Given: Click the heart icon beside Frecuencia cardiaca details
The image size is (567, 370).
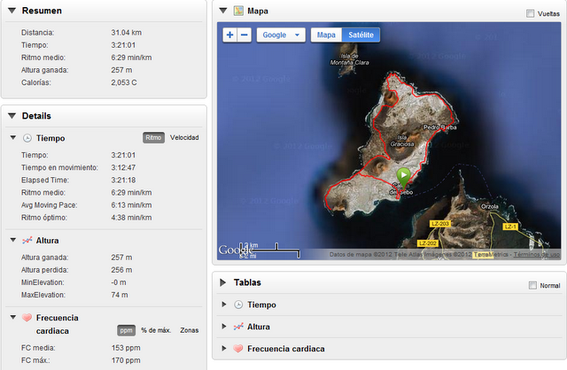Looking at the screenshot, I should pos(27,318).
